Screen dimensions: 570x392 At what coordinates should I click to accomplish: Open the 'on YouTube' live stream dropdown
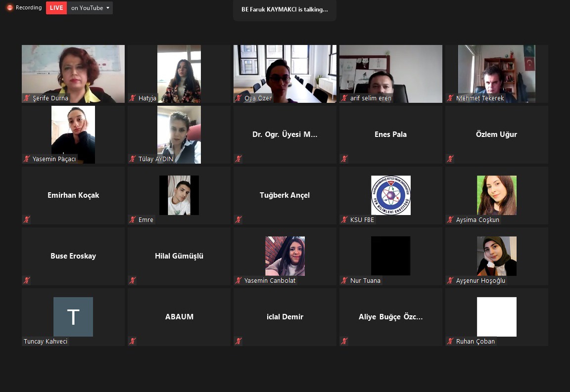tap(90, 8)
